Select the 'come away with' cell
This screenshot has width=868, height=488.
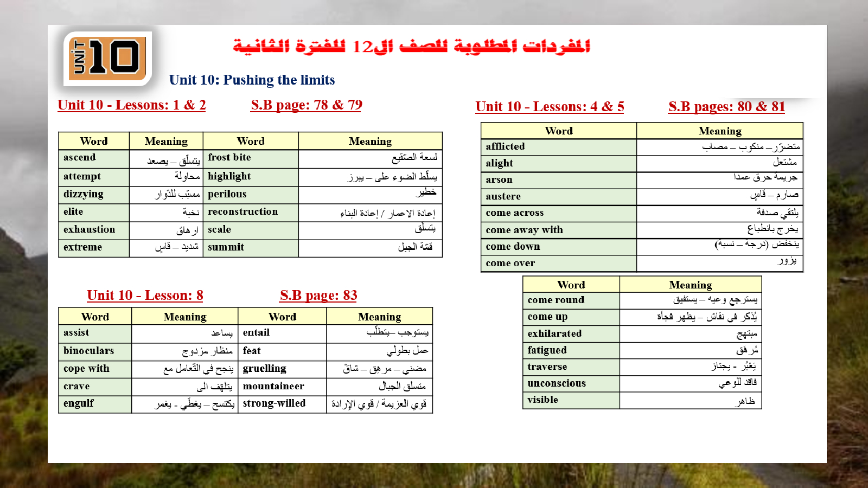coord(524,230)
